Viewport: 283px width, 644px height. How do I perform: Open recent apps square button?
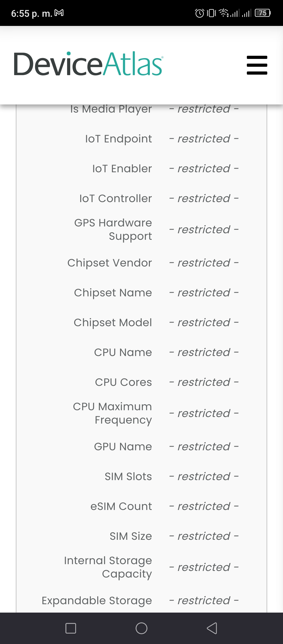coord(71,628)
